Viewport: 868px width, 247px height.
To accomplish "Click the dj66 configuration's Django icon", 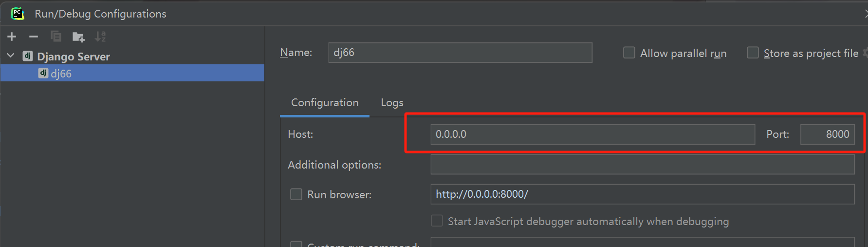I will click(43, 73).
